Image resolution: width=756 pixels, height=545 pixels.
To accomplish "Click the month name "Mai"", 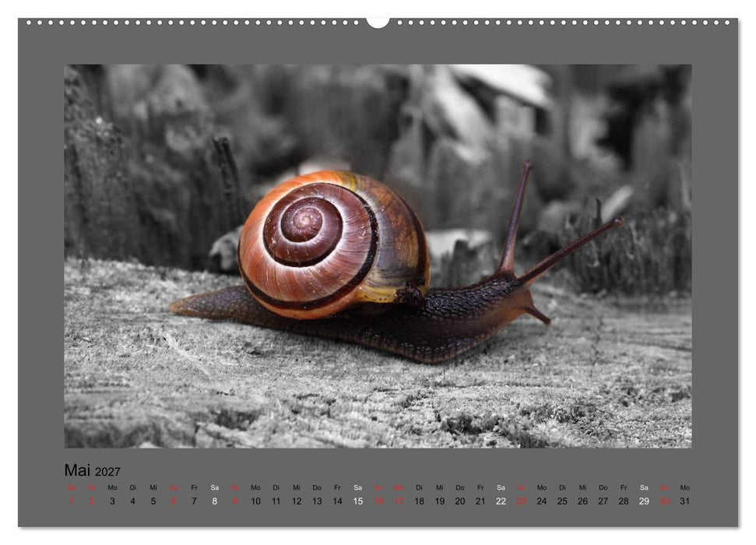I will [x=77, y=470].
